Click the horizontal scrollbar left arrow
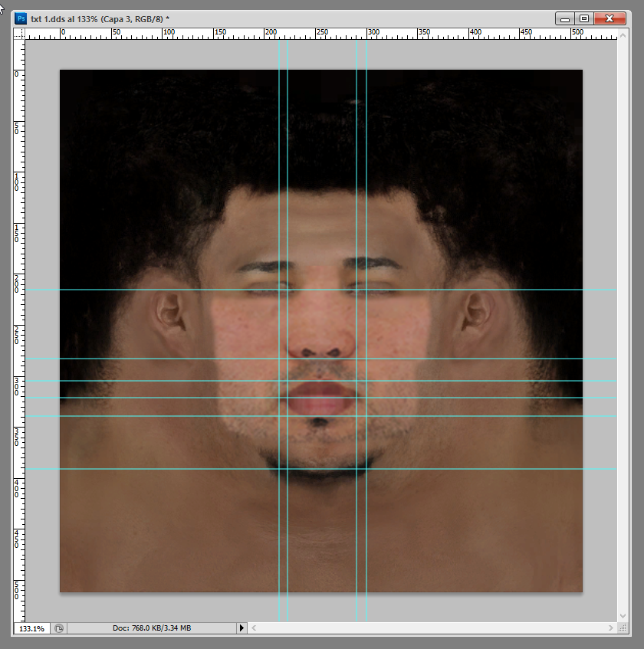Image resolution: width=644 pixels, height=649 pixels. click(x=254, y=628)
